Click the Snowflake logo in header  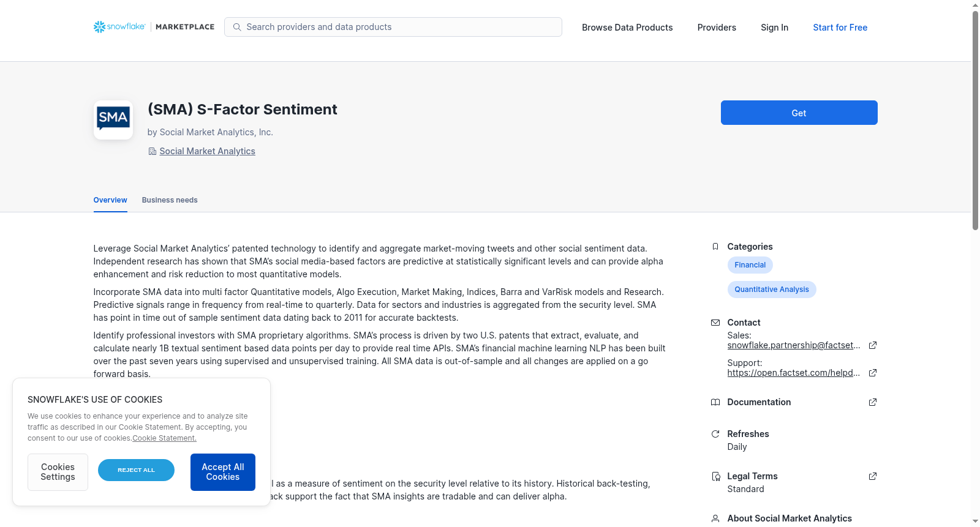[x=119, y=27]
